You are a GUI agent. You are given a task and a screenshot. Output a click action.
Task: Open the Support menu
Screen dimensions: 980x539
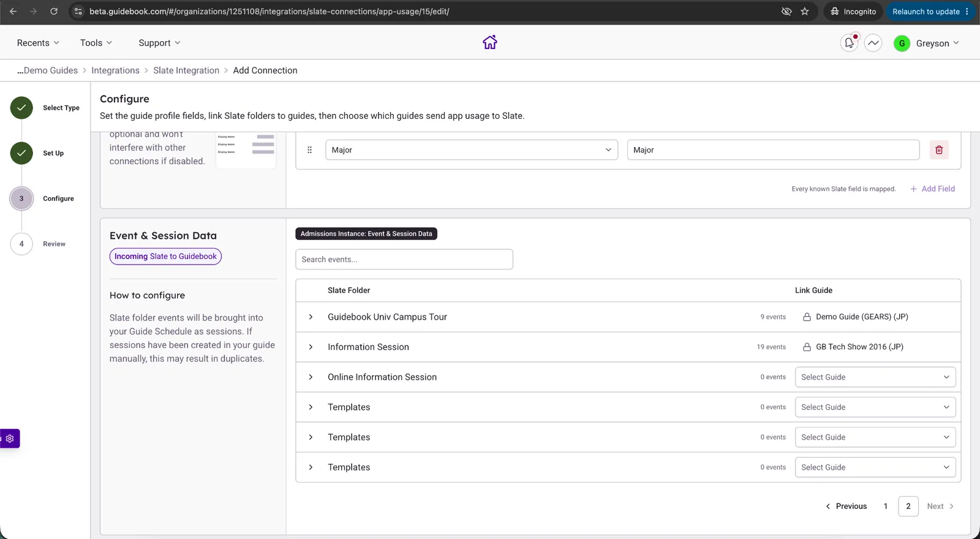[x=159, y=43]
